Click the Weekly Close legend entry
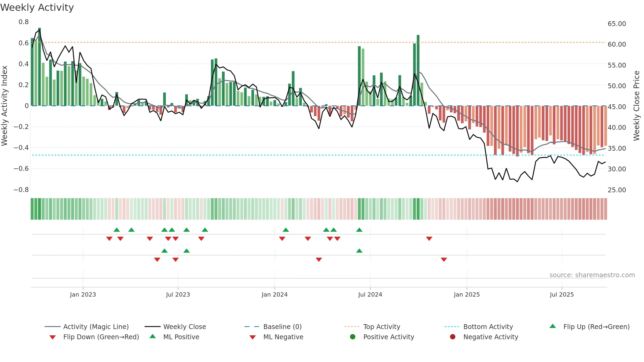Screen dimensions: 644x362 point(175,327)
